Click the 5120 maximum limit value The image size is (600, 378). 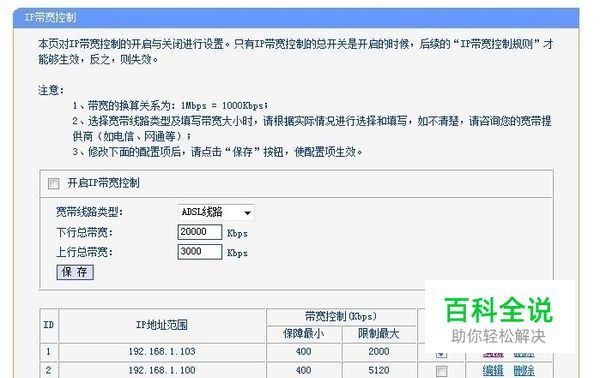(379, 370)
